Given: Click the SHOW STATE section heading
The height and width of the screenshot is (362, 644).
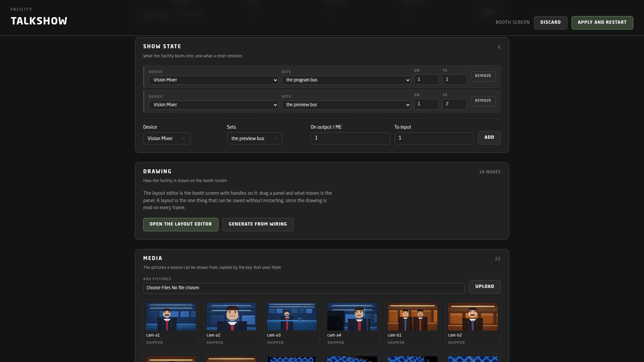Looking at the screenshot, I should (162, 47).
